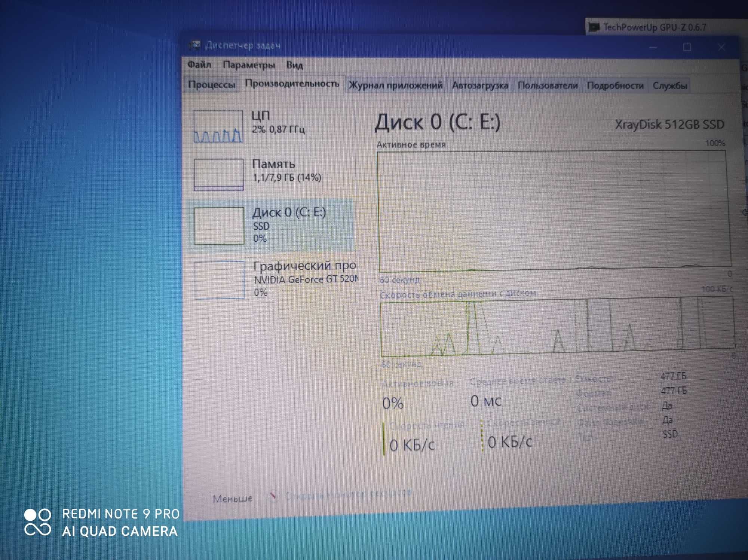Image resolution: width=748 pixels, height=560 pixels.
Task: Click the resource monitor icon
Action: click(274, 496)
